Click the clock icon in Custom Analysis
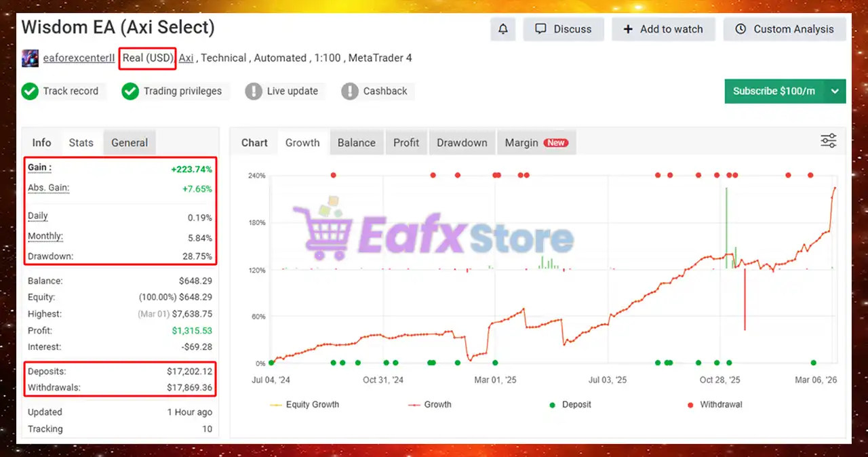 click(741, 29)
